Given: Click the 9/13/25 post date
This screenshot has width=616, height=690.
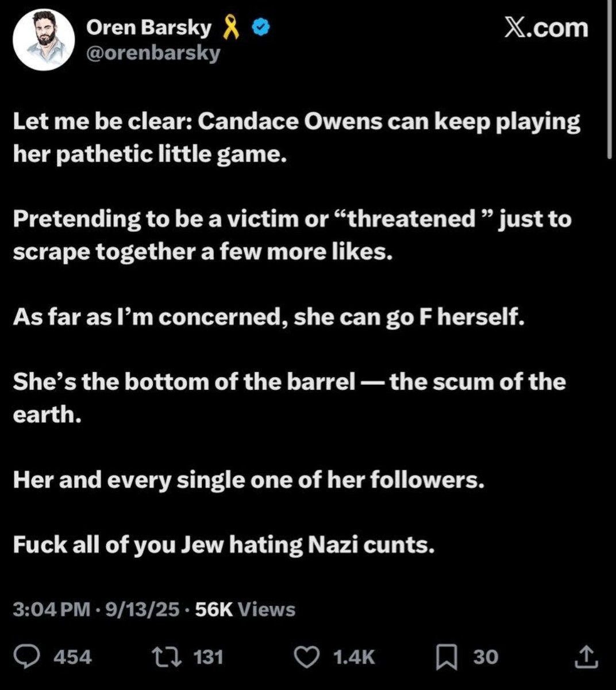Looking at the screenshot, I should pos(140,609).
